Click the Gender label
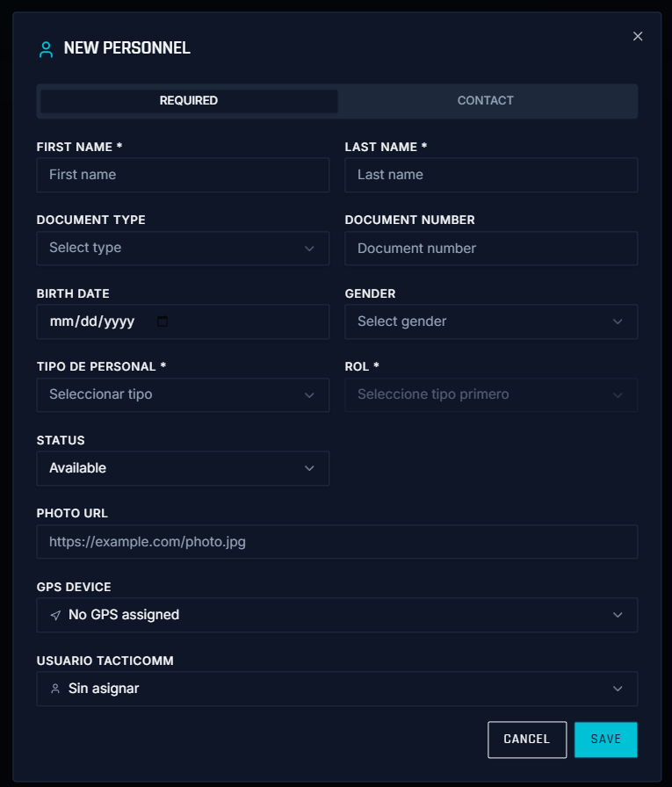 click(x=370, y=293)
